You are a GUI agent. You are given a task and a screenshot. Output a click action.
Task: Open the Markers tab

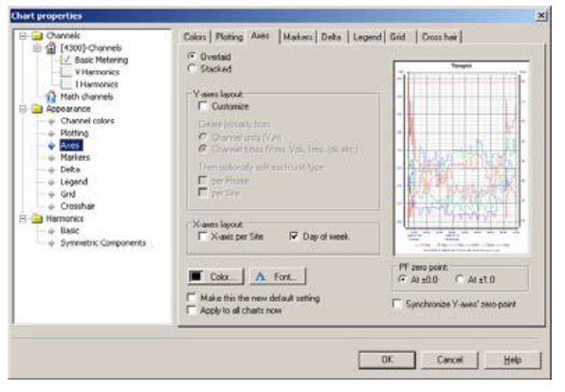pyautogui.click(x=298, y=37)
